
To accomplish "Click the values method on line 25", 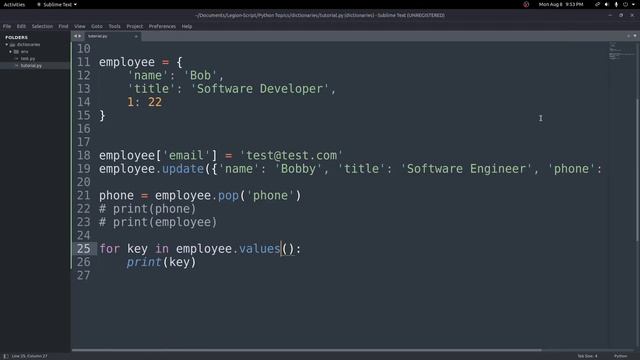I will coord(260,249).
